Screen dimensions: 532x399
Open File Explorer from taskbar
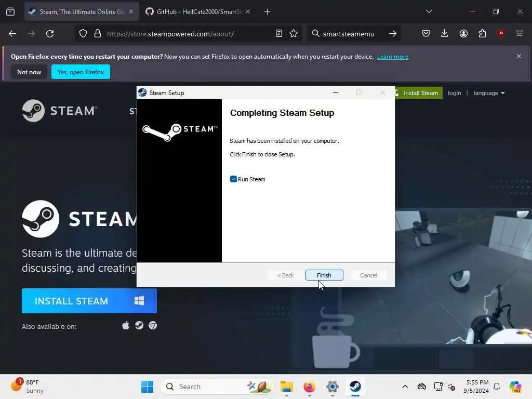click(286, 387)
